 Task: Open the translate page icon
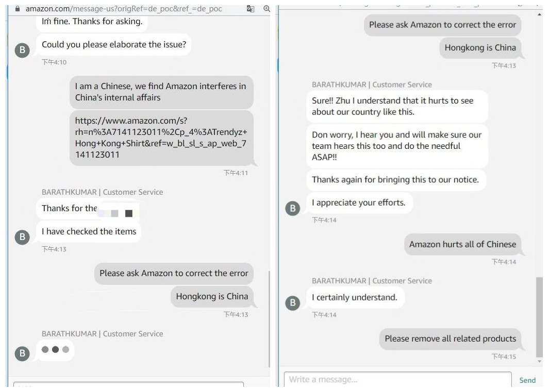point(251,9)
